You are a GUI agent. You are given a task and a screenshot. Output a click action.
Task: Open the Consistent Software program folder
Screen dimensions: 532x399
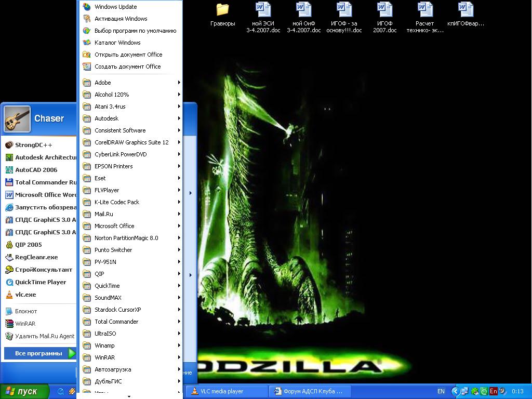pos(130,130)
